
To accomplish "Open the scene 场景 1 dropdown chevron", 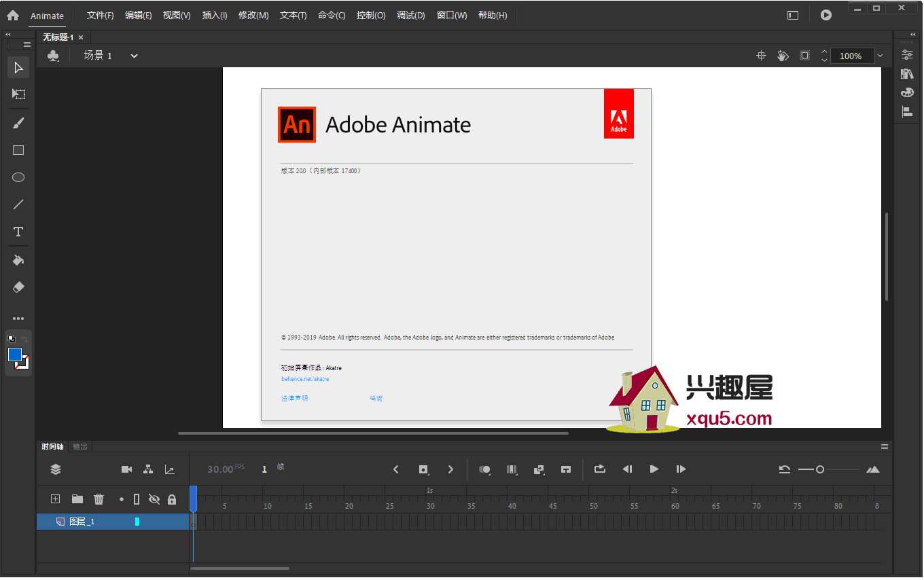I will [135, 56].
